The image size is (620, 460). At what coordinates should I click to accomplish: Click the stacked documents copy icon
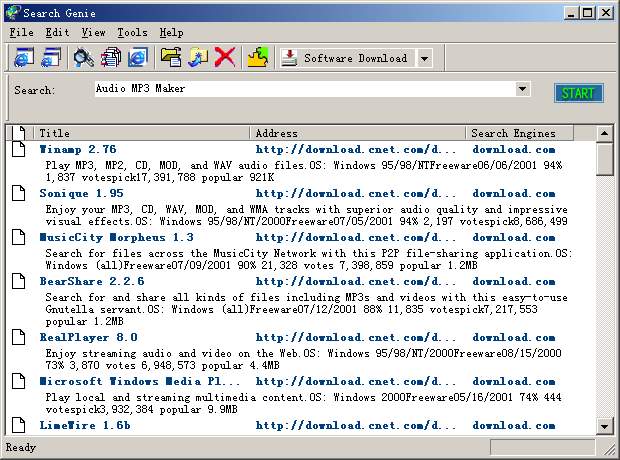tap(111, 57)
